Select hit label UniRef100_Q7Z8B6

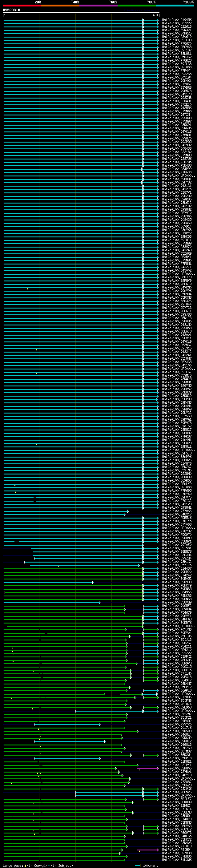[177, 697]
